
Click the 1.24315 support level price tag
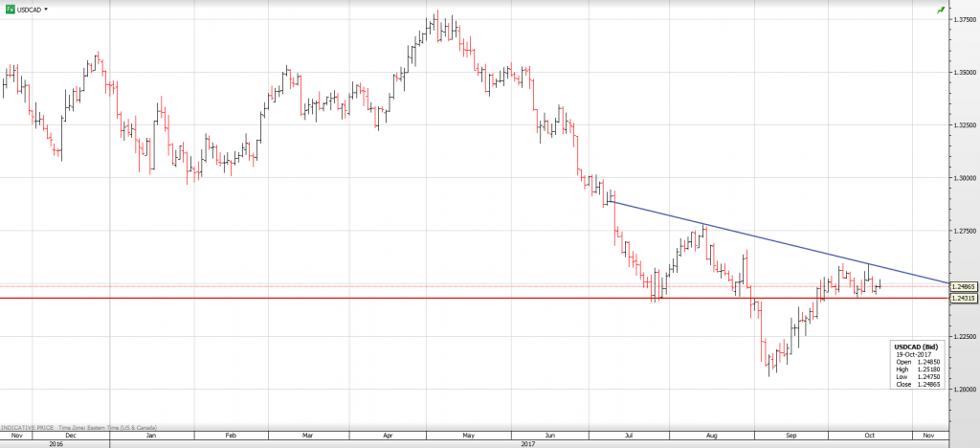[964, 299]
